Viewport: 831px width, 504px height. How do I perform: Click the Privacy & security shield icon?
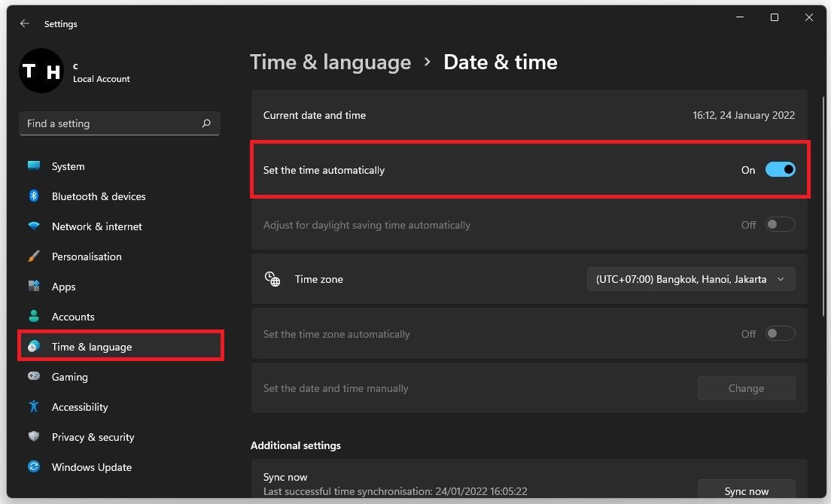[x=34, y=437]
